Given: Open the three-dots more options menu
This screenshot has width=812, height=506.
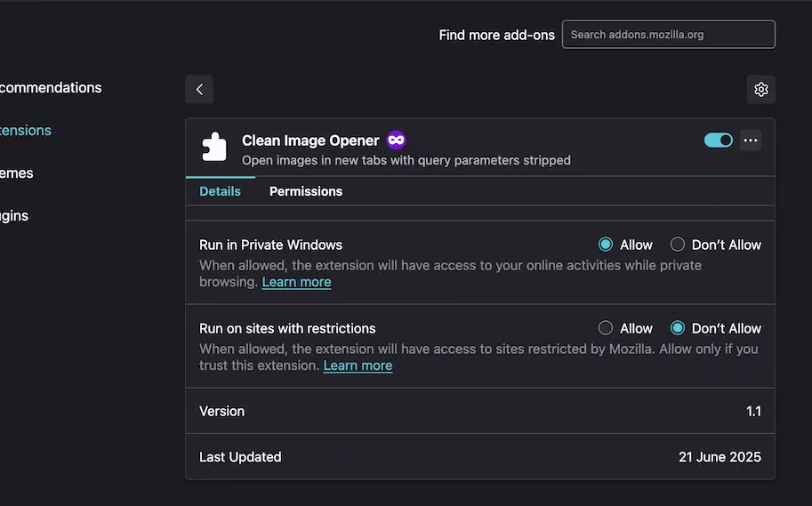Looking at the screenshot, I should (x=751, y=140).
